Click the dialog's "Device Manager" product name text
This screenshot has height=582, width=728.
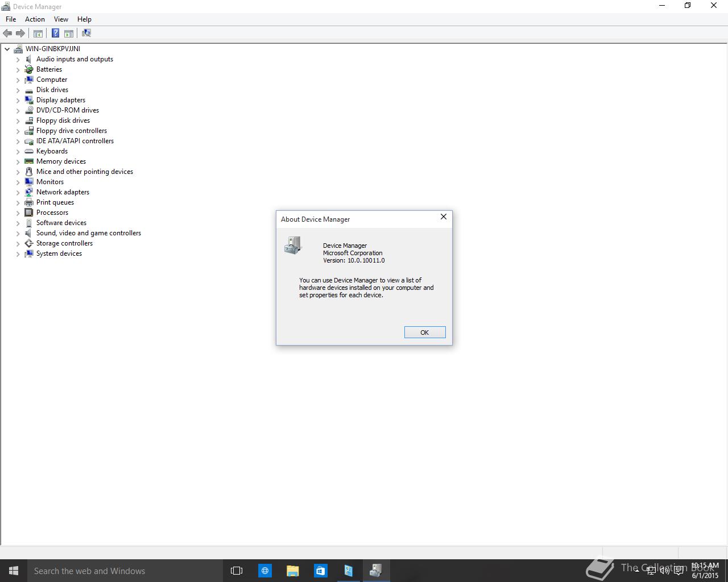coord(345,246)
